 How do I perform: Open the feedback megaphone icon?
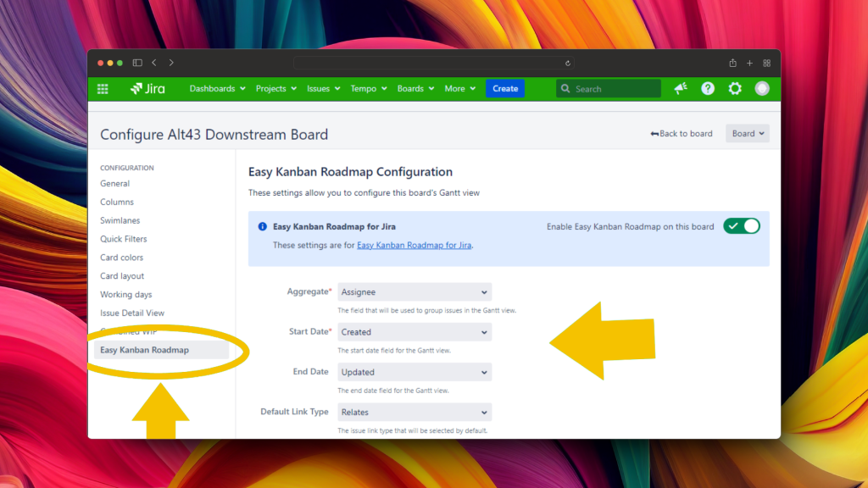(681, 89)
